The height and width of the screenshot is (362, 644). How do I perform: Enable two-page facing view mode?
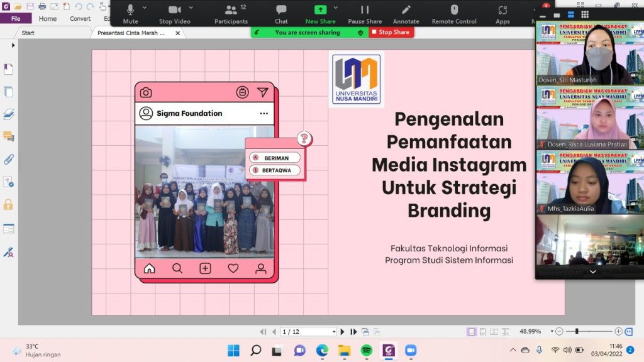coord(494,332)
